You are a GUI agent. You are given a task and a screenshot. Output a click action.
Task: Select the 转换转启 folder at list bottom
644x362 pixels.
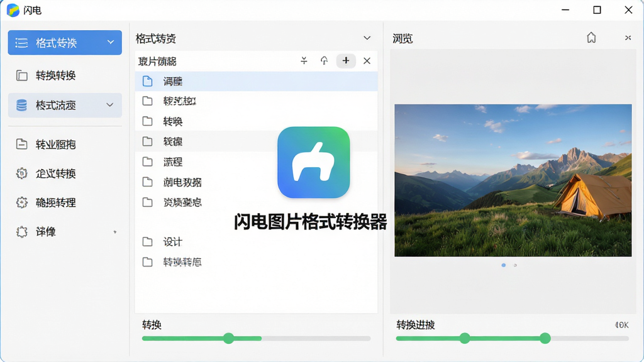257,262
